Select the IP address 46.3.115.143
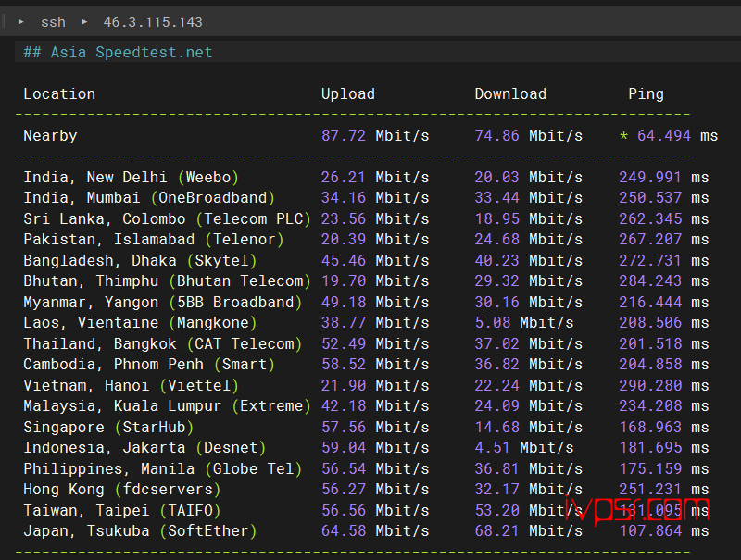 [153, 22]
